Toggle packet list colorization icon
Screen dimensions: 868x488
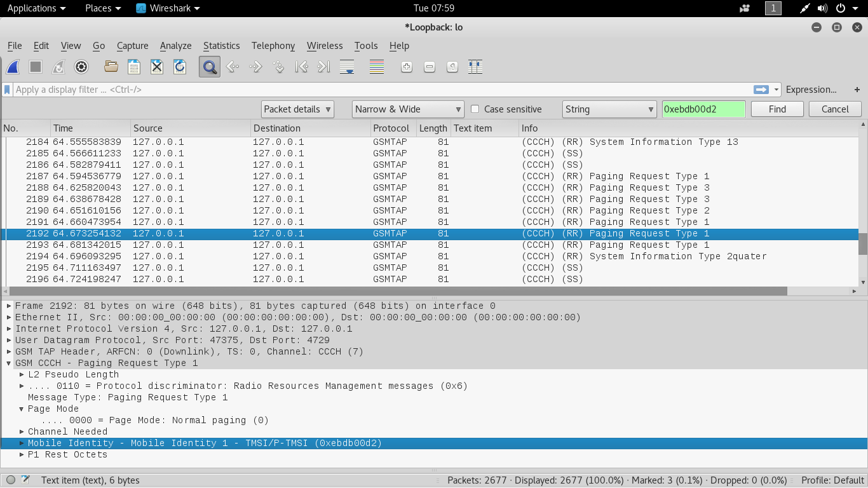point(377,67)
